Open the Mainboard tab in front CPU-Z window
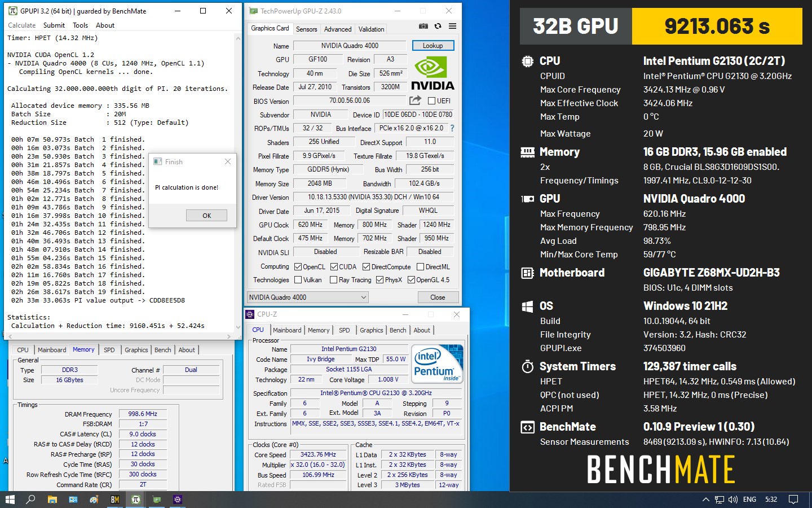 click(x=287, y=330)
